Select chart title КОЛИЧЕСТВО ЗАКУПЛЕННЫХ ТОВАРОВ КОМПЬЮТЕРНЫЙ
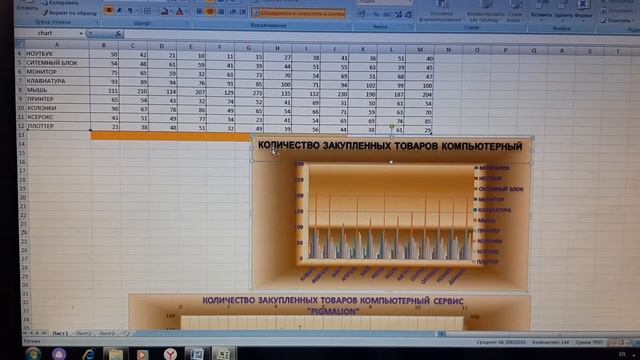 [390, 146]
